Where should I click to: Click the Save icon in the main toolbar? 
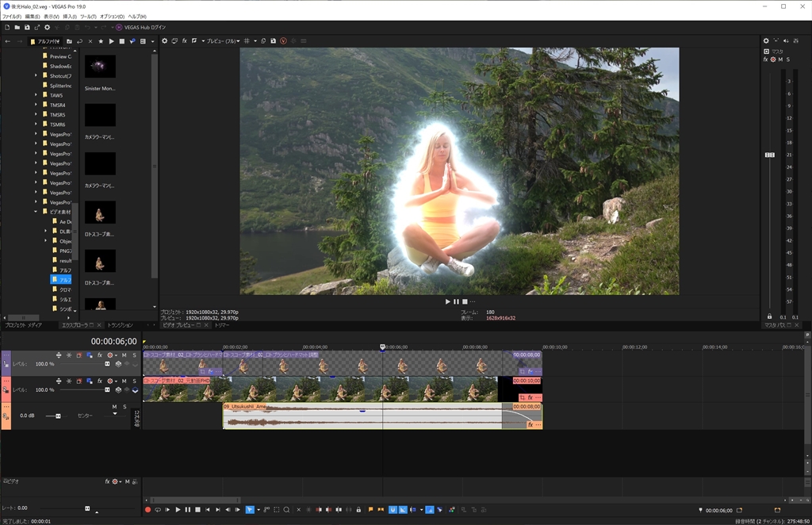coord(26,27)
